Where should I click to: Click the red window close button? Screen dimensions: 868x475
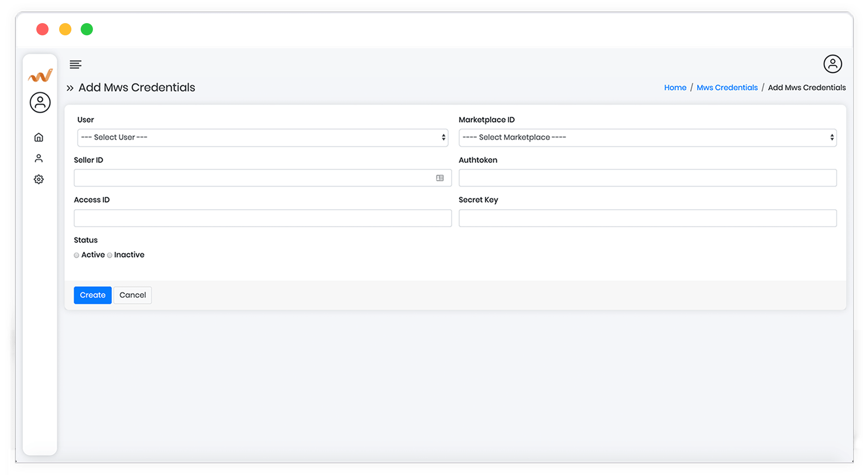[x=42, y=29]
